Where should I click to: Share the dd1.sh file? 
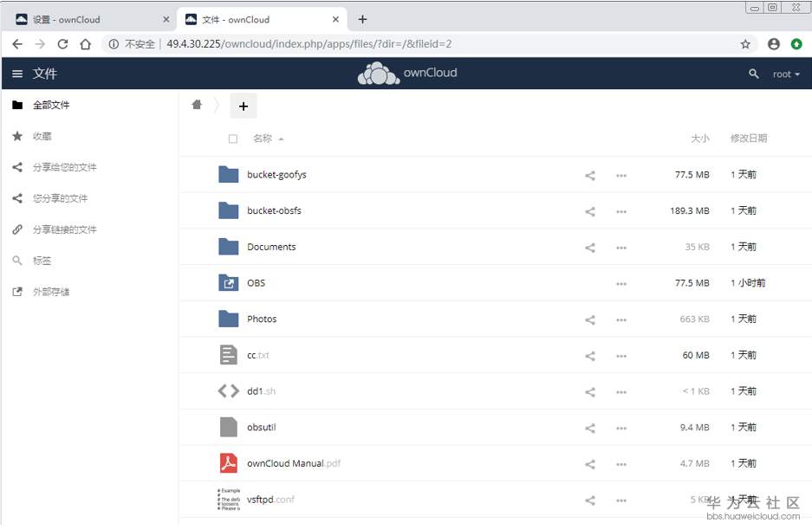click(590, 392)
